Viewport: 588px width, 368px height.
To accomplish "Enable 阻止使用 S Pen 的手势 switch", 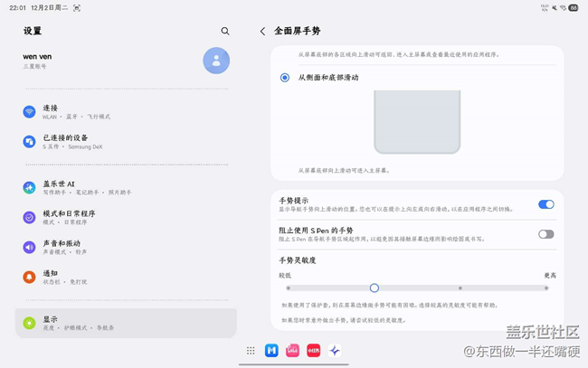I will pyautogui.click(x=545, y=234).
